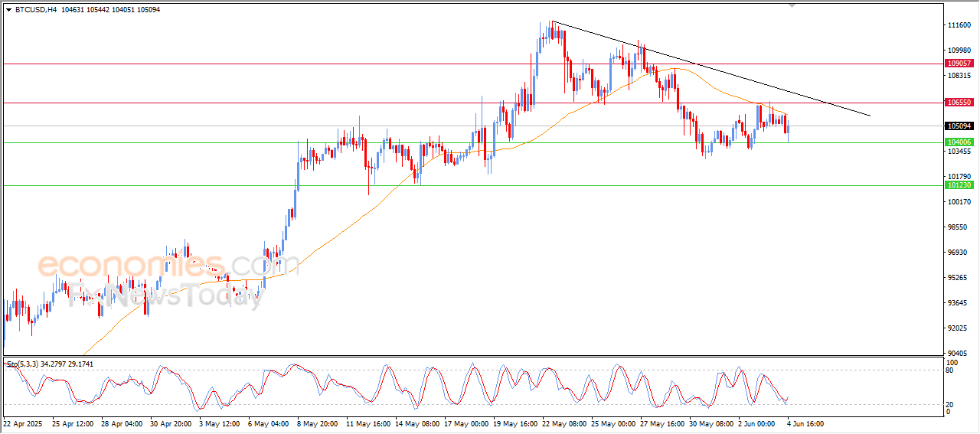Click the 93645 price axis value
980x434 pixels.
pyautogui.click(x=958, y=303)
